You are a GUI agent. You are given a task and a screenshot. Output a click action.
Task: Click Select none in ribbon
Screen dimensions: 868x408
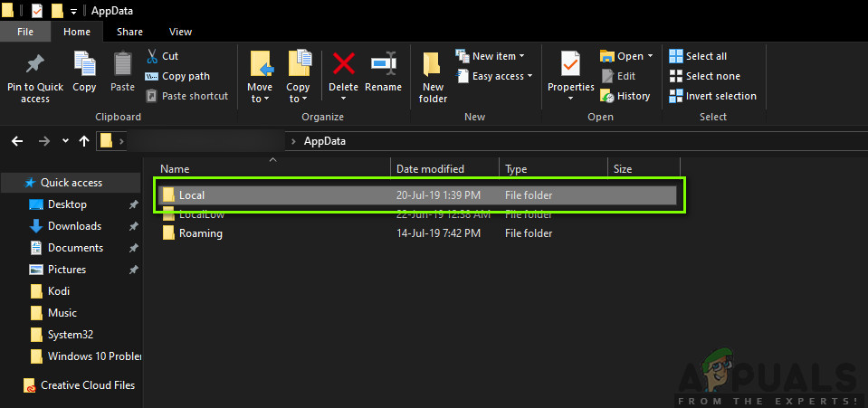[x=705, y=76]
